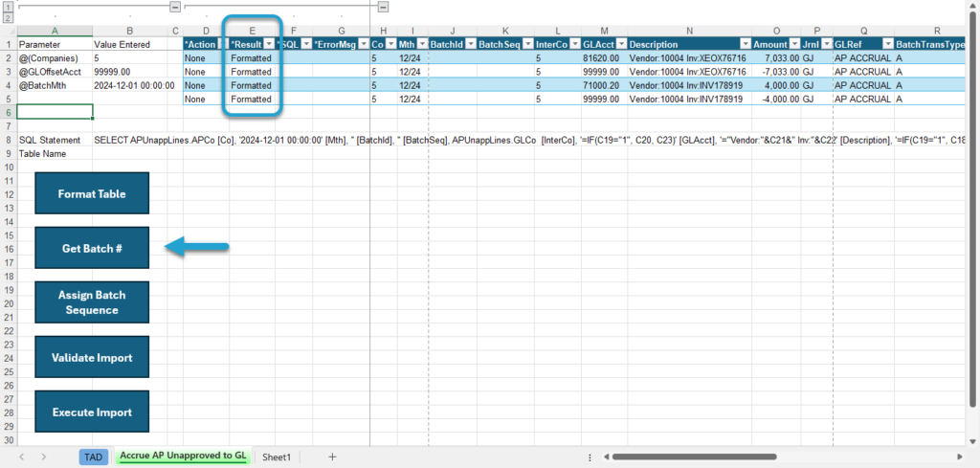Click outline level 2 button

tap(8, 17)
